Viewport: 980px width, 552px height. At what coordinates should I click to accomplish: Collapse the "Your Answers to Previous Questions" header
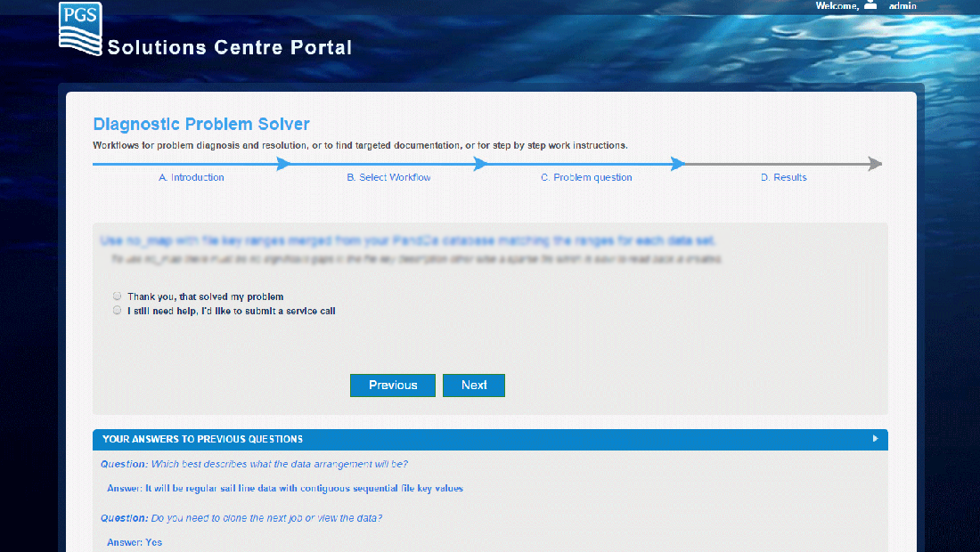pos(203,439)
